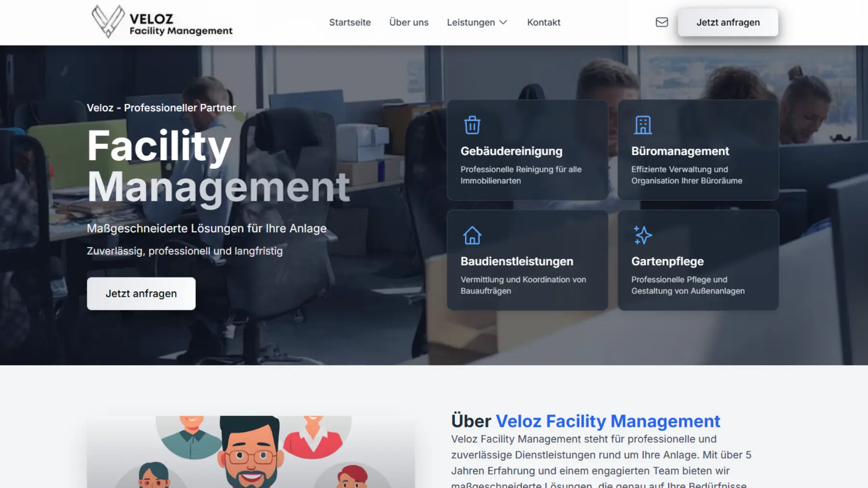
Task: Click the Jetzt anfragen button in the hero
Action: tap(141, 293)
